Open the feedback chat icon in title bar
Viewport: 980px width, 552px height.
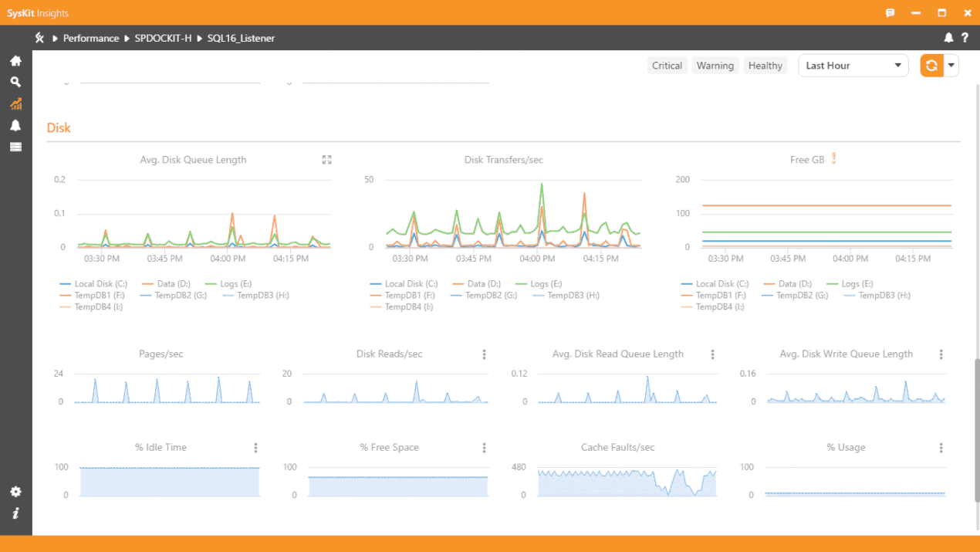[x=890, y=12]
